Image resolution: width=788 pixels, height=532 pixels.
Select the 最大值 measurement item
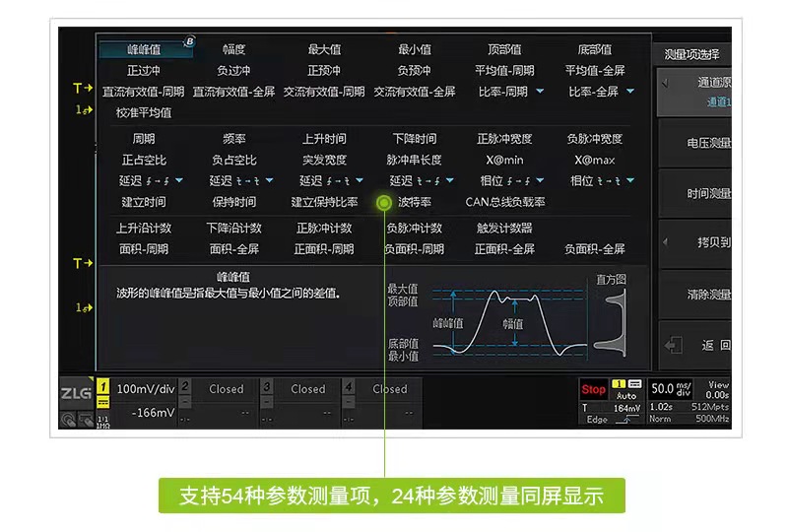(324, 49)
